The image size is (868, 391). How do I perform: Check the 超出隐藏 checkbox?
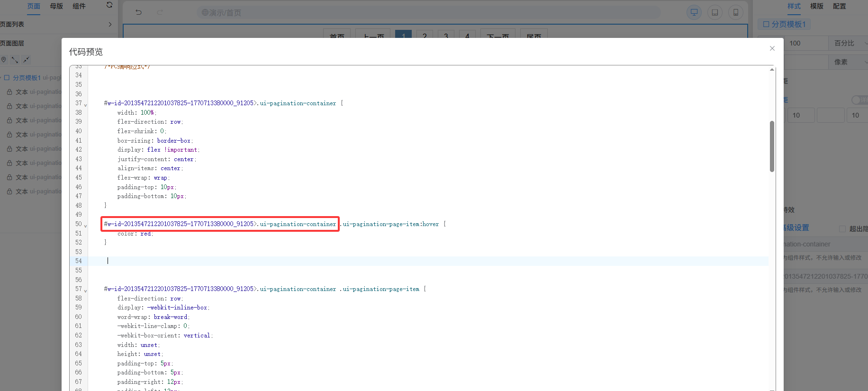pyautogui.click(x=842, y=229)
